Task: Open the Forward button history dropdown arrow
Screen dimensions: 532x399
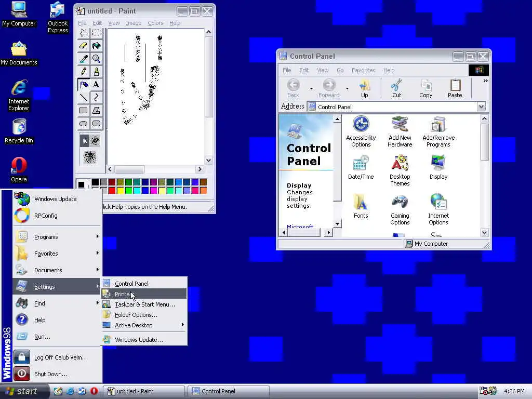Action: [347, 88]
